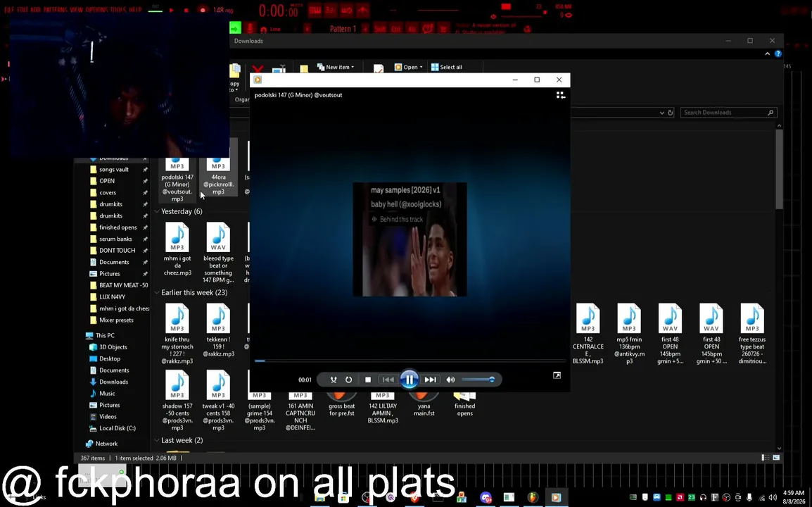812x507 pixels.
Task: Toggle repeat in the media player
Action: tap(348, 380)
